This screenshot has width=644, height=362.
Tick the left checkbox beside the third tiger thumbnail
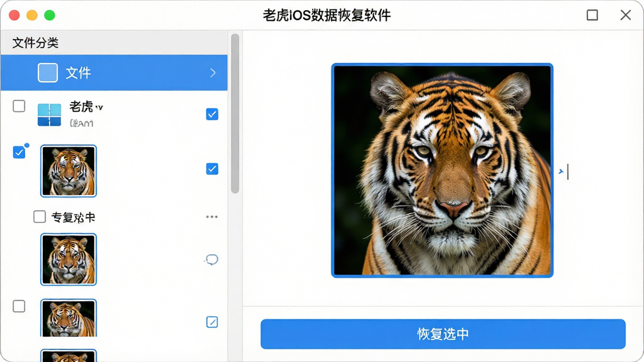click(19, 306)
